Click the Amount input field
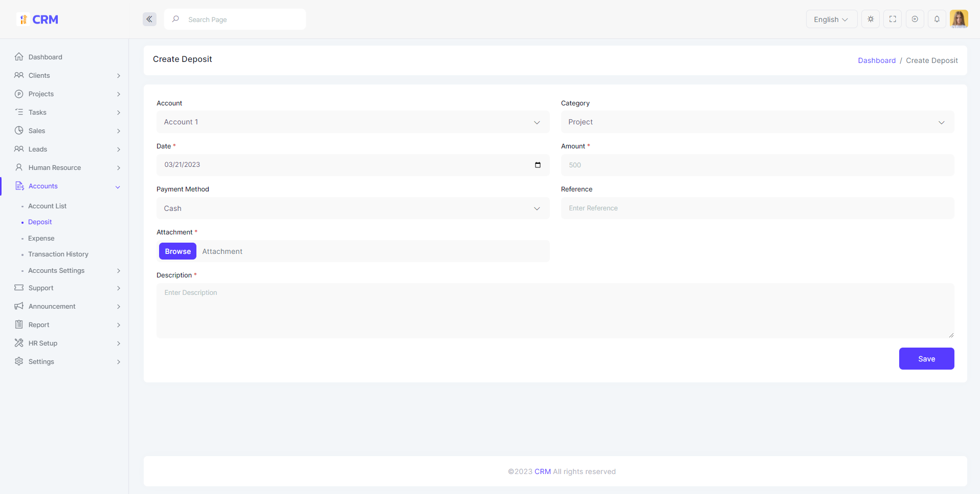 pos(757,165)
